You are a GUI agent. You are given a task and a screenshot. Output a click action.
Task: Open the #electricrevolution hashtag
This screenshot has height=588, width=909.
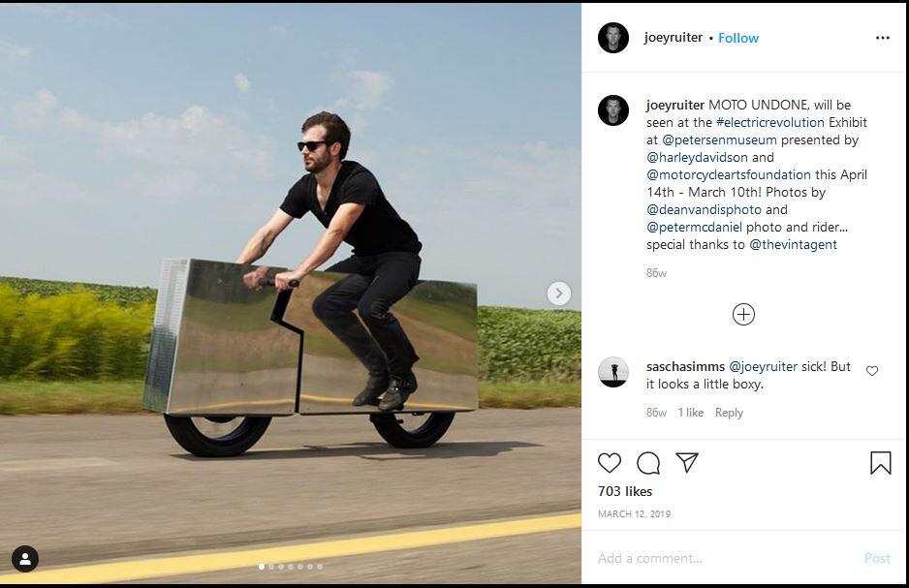coord(769,123)
